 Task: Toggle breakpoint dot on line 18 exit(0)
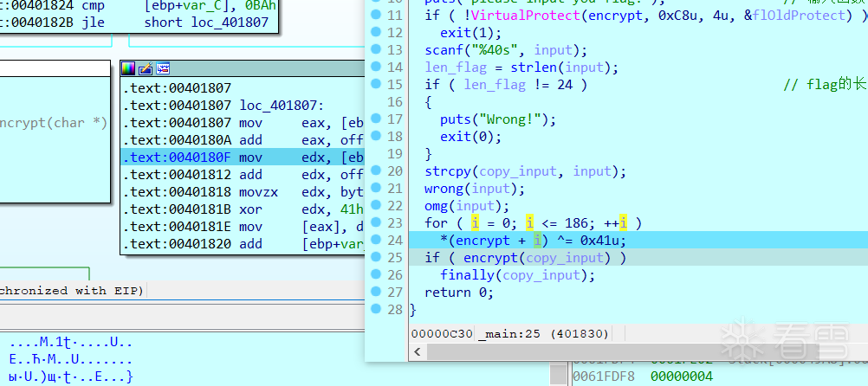[x=377, y=136]
